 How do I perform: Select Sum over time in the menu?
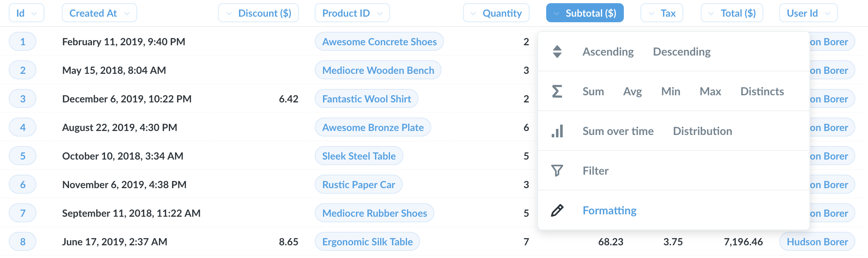click(618, 131)
